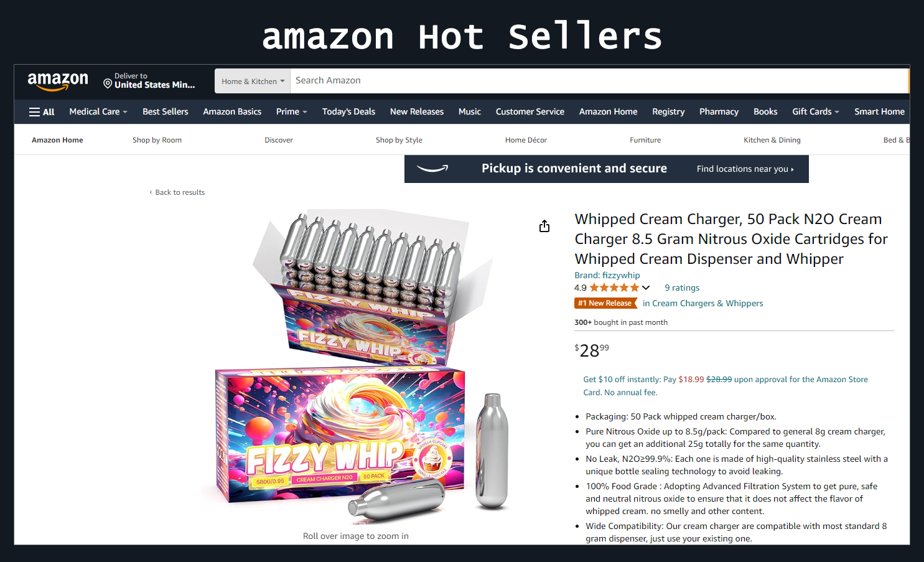Viewport: 924px width, 562px height.
Task: Expand the Medical Care menu
Action: click(x=98, y=111)
